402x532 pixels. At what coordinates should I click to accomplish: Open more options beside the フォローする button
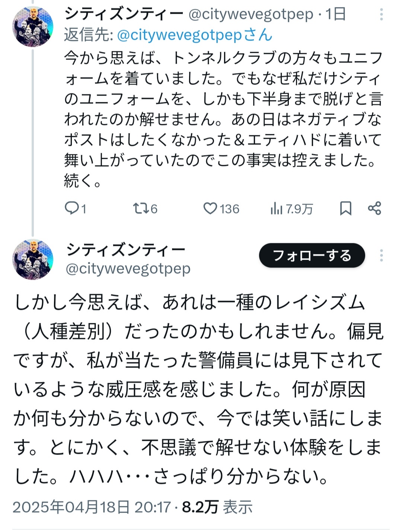(381, 256)
